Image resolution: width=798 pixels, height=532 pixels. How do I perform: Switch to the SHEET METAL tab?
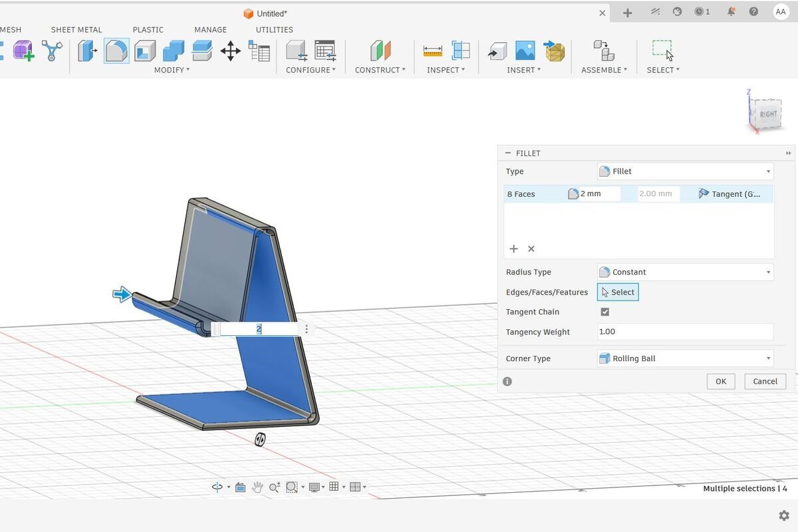coord(76,30)
